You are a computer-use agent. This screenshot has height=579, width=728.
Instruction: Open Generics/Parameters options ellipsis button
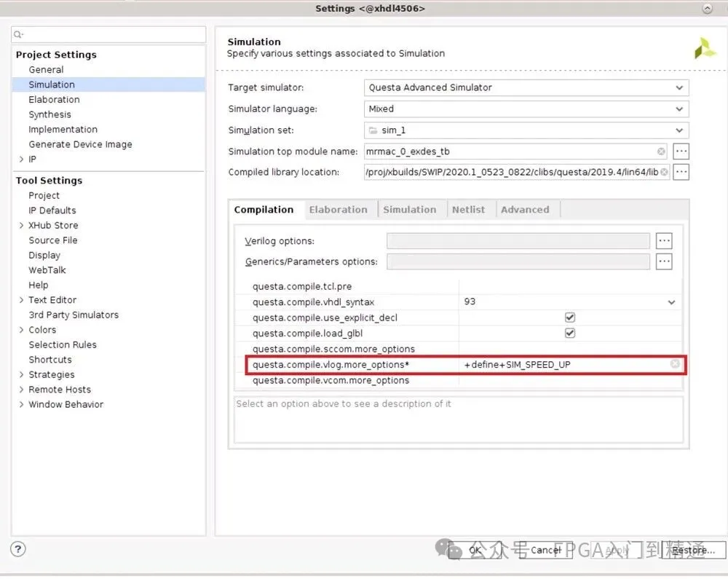(x=663, y=261)
